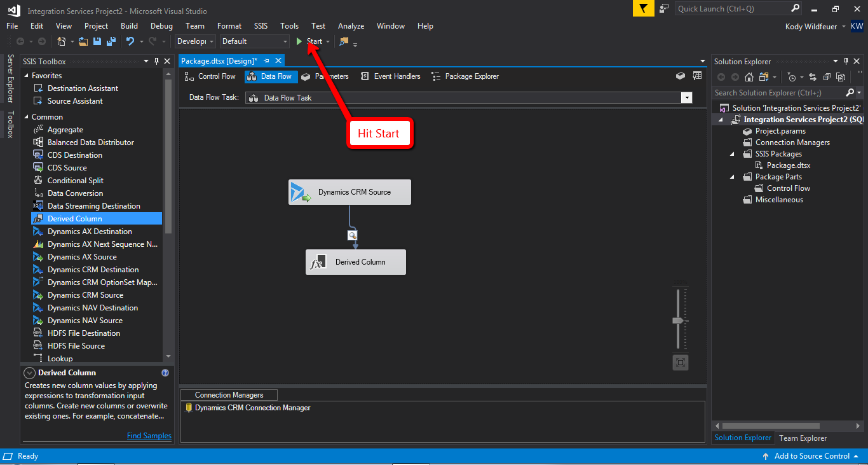This screenshot has height=465, width=868.
Task: Select the Derived Column component on canvas
Action: pos(356,262)
